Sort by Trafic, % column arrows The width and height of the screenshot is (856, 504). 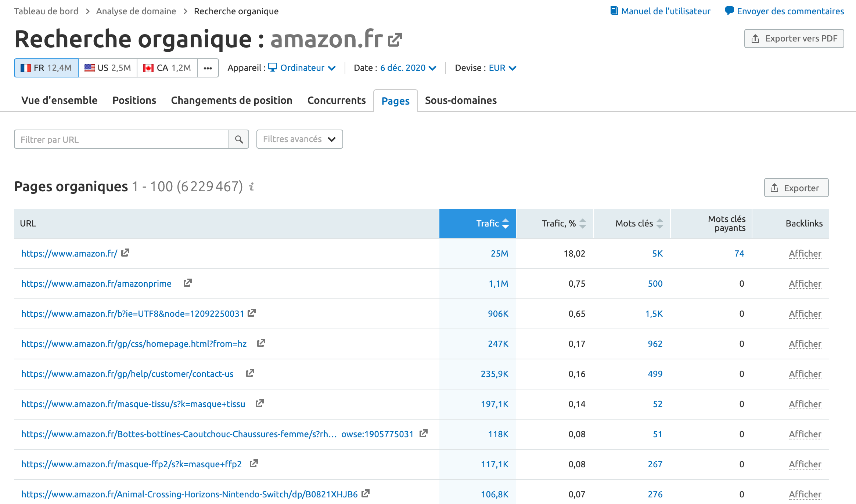click(x=583, y=224)
